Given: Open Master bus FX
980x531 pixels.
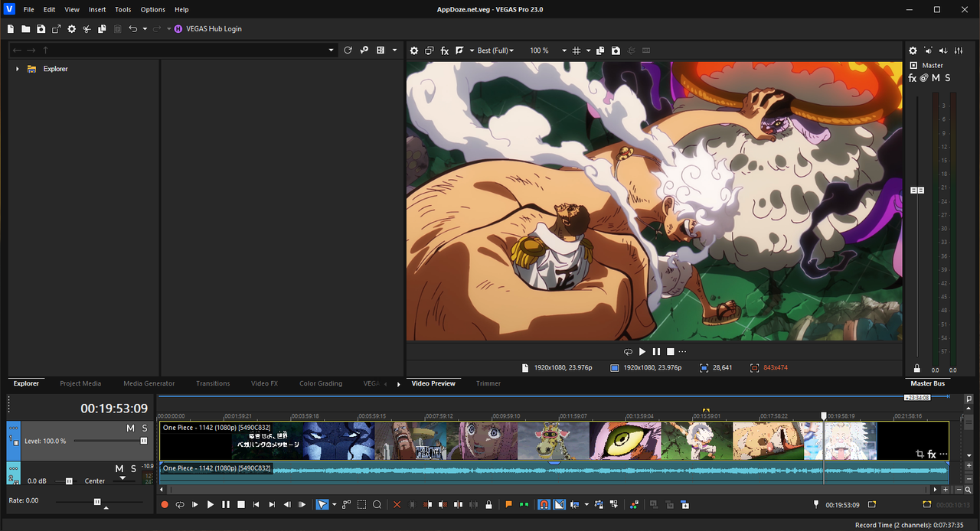Looking at the screenshot, I should (x=913, y=78).
